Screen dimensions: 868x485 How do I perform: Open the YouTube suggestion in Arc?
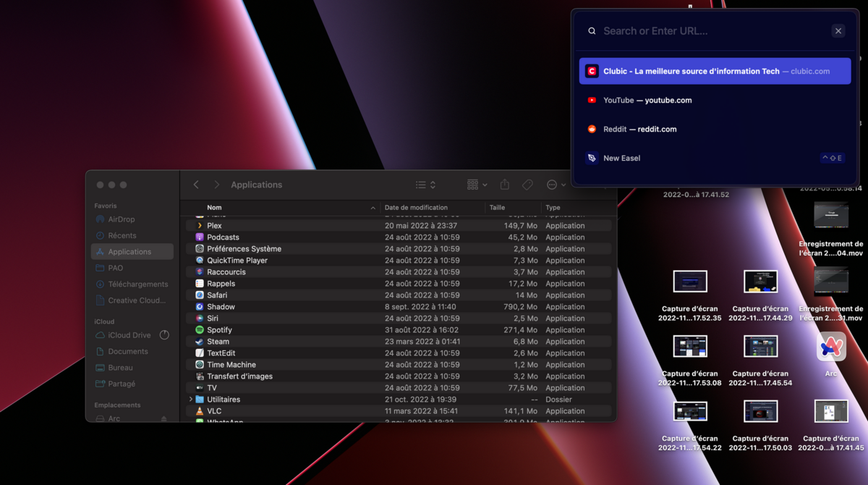pyautogui.click(x=715, y=100)
